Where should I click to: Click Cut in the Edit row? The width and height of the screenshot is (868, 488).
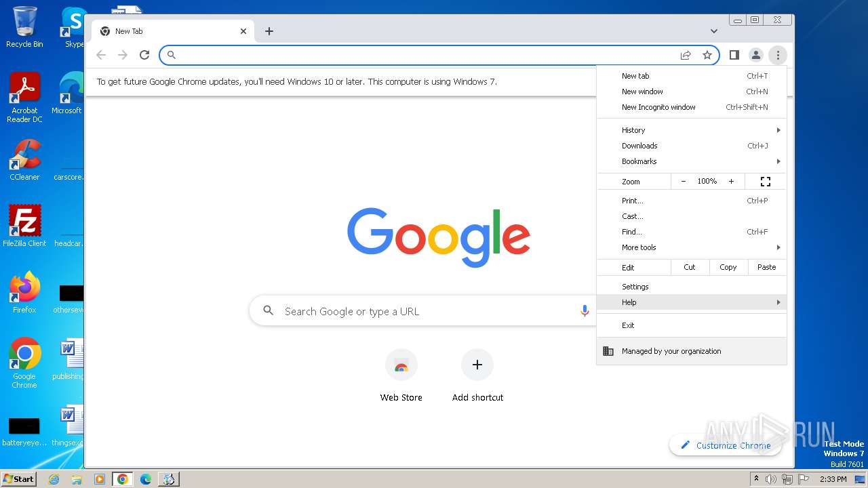pos(690,267)
